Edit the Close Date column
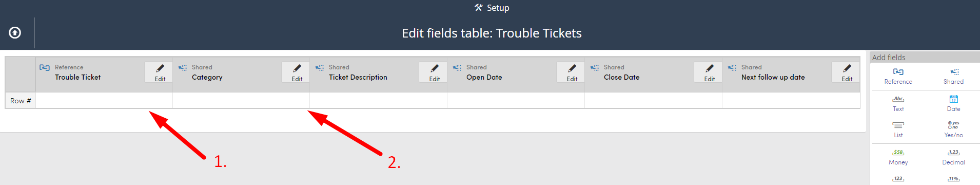The width and height of the screenshot is (980, 185). click(708, 72)
